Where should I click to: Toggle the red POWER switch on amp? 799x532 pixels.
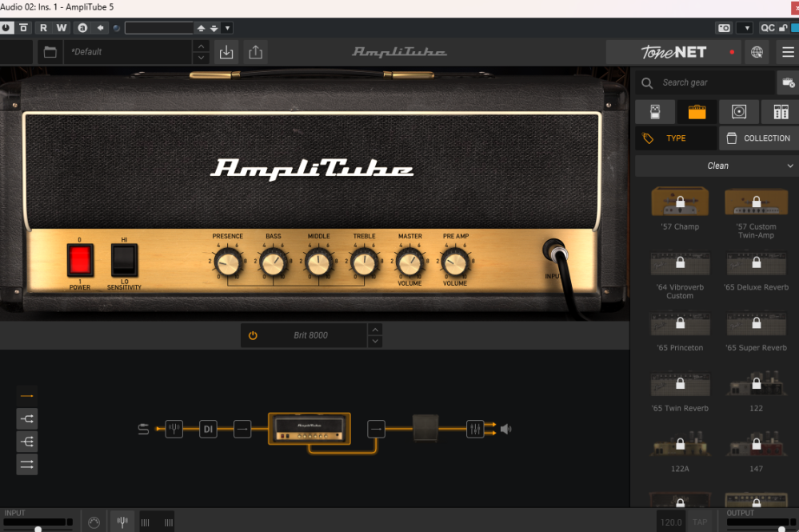tap(80, 260)
